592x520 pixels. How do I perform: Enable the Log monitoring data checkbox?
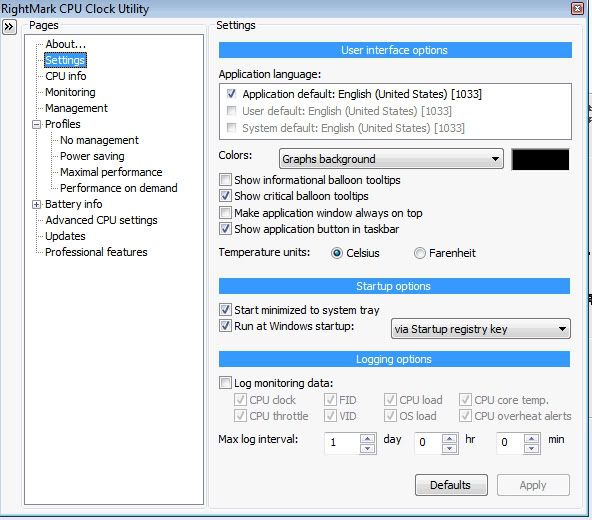pos(225,383)
